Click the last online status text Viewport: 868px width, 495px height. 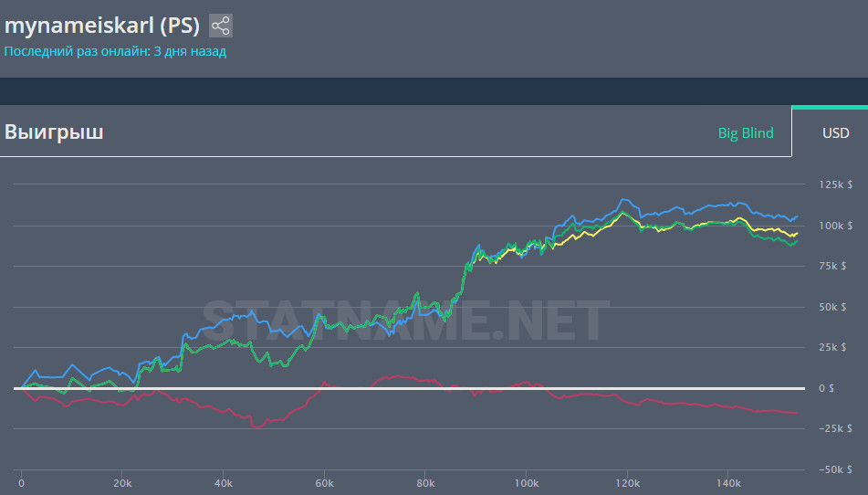[x=115, y=51]
